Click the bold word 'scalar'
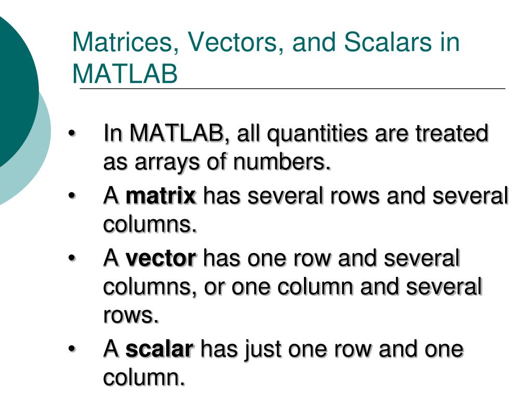532x399 pixels. click(x=159, y=349)
